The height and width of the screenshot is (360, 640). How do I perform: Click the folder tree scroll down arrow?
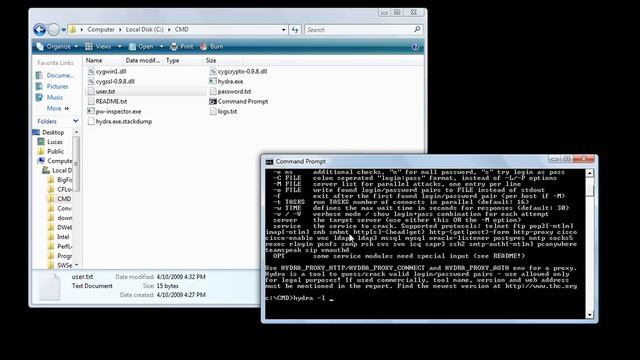click(76, 265)
